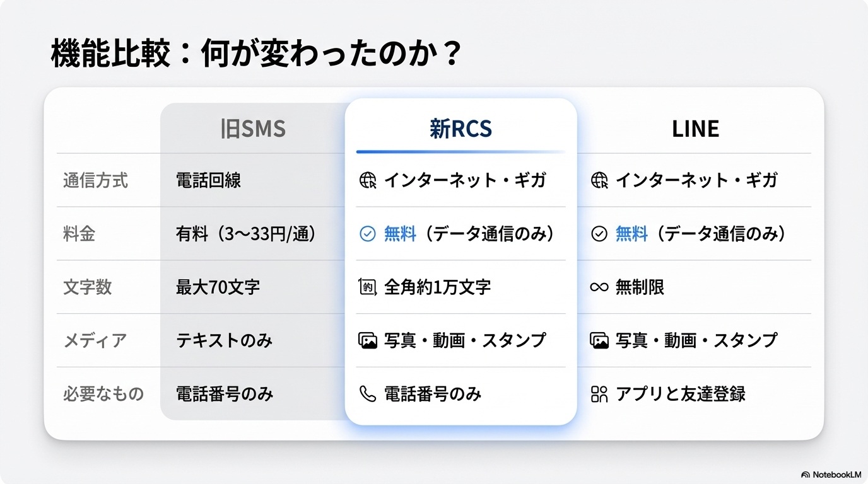Click the globe icon in LINE column
Viewport: 868px width, 484px height.
coord(599,181)
